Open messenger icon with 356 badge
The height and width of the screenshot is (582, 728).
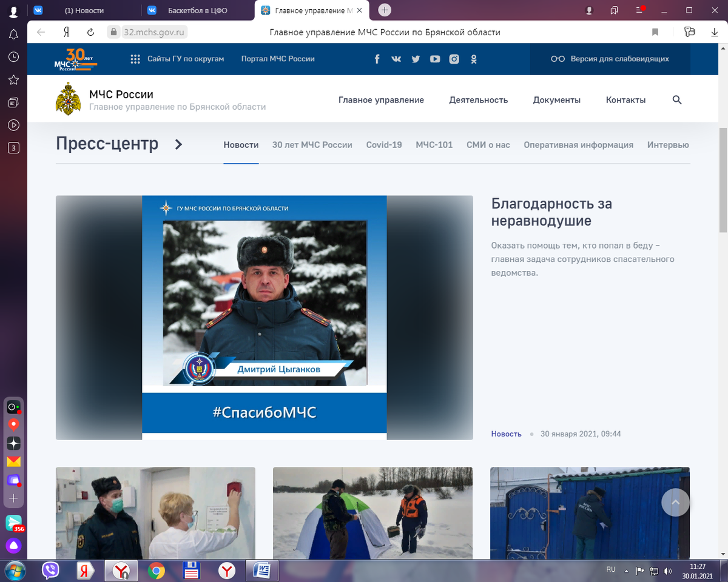pyautogui.click(x=13, y=523)
